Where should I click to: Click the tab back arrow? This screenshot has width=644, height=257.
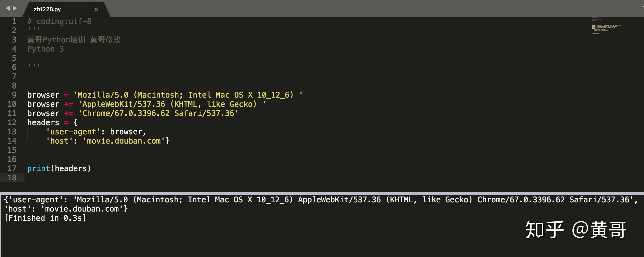(x=8, y=8)
